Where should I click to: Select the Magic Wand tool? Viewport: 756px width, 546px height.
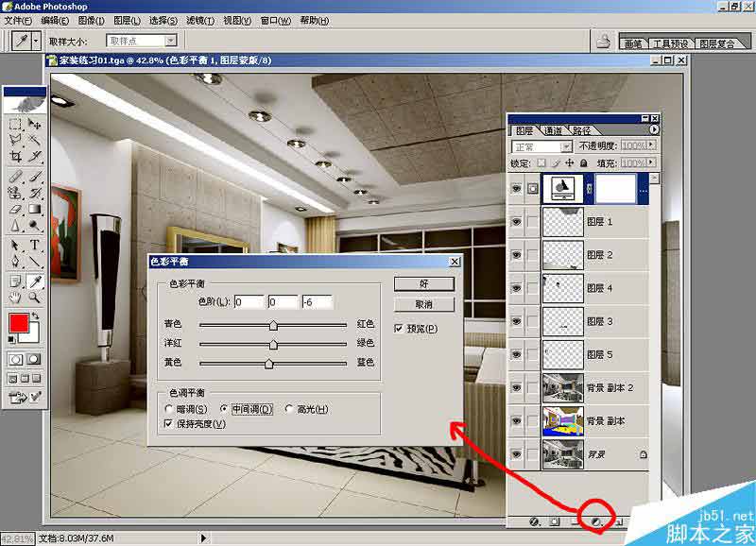(x=34, y=140)
